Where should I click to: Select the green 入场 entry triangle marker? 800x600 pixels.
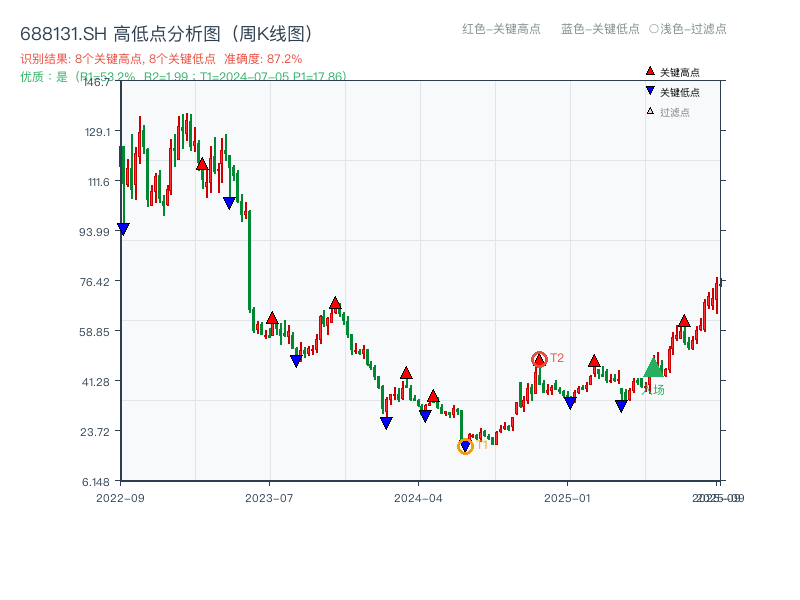coord(653,370)
